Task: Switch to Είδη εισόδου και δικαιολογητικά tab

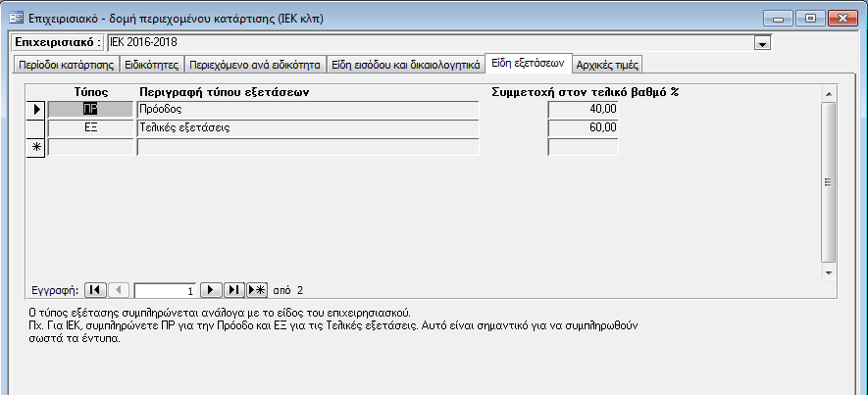Action: pos(405,64)
